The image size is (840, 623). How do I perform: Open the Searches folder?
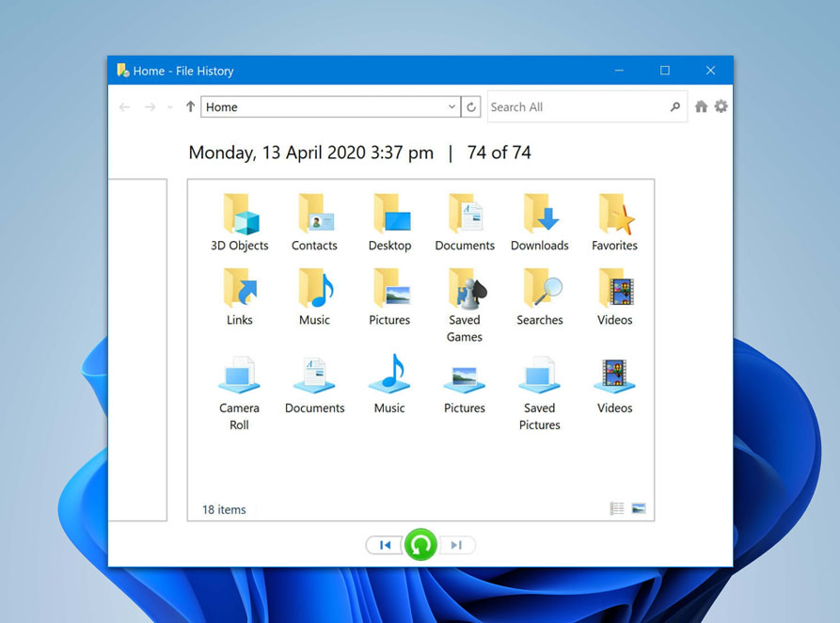pos(540,297)
